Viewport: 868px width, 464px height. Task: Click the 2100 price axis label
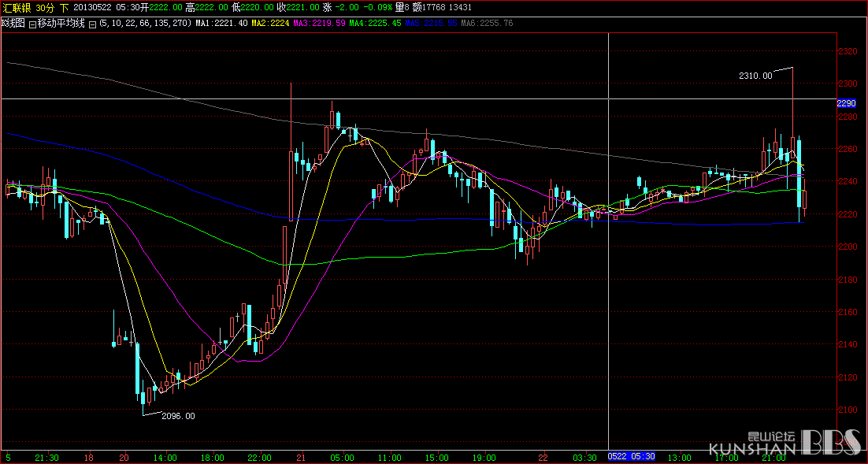[x=847, y=410]
